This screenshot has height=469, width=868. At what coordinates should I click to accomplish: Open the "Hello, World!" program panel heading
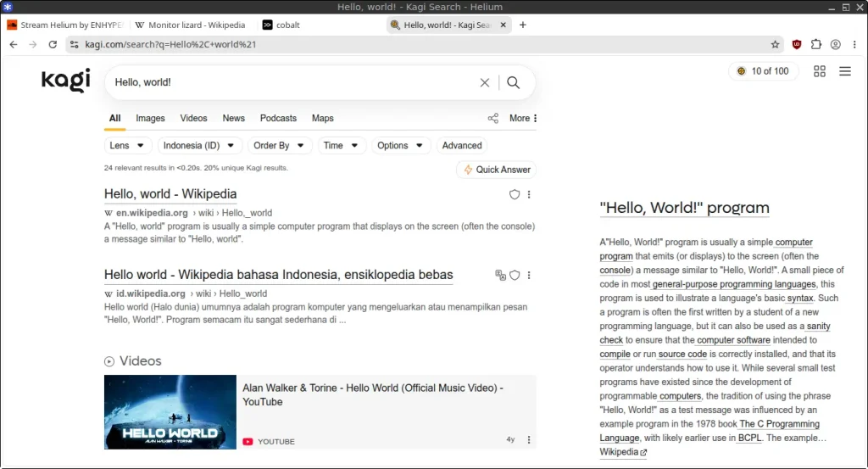[x=684, y=208]
